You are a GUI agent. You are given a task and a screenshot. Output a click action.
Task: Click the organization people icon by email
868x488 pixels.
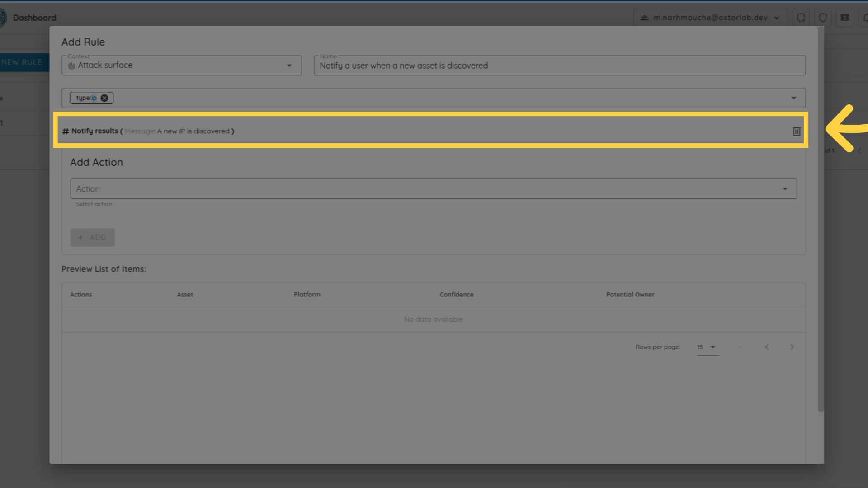[644, 18]
